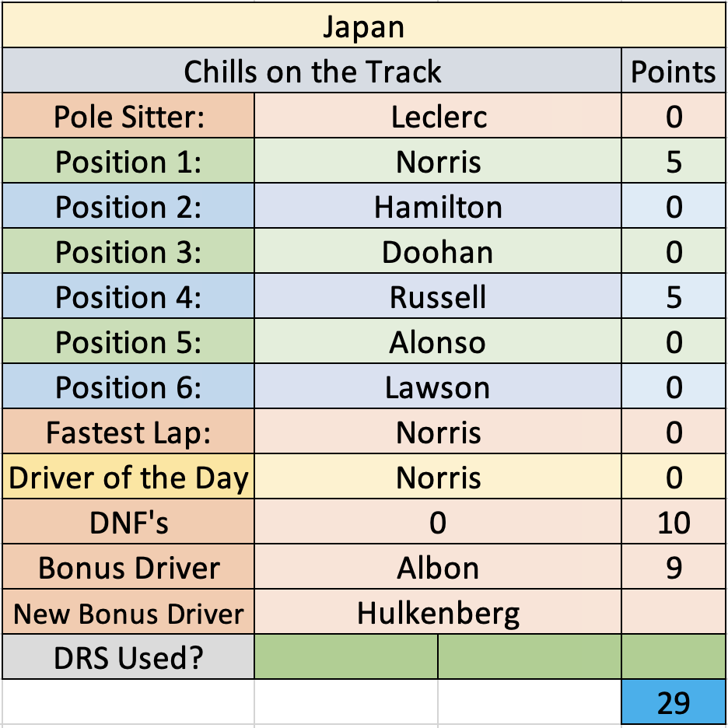Select the empty New Bonus Driver points cell
This screenshot has height=728, width=728.
pos(674,611)
